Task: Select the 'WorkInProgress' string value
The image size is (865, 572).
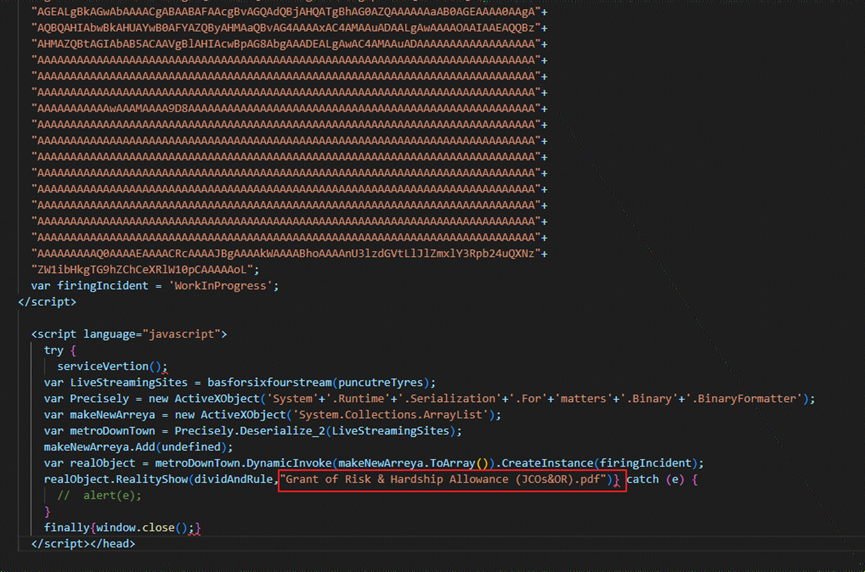Action: [x=220, y=286]
